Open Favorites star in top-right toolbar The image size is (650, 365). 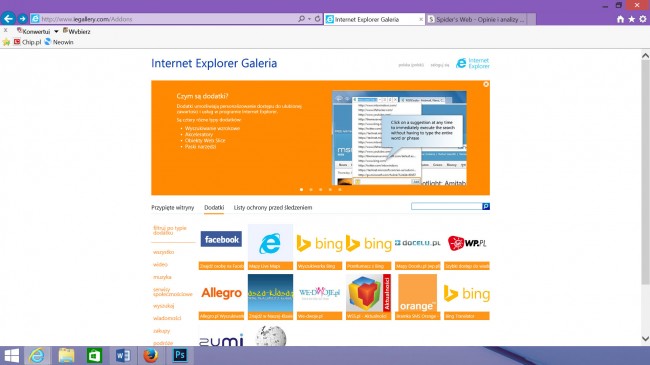tap(631, 19)
